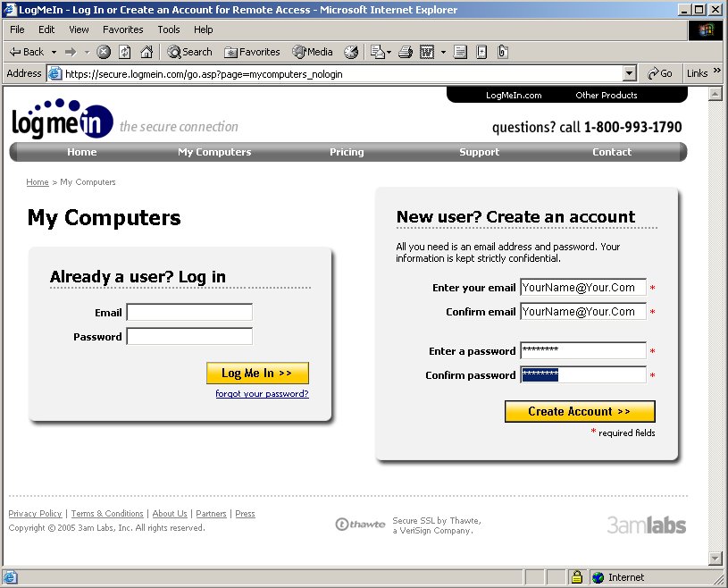Click the page icon in the Address bar
This screenshot has height=588, width=728.
55,74
